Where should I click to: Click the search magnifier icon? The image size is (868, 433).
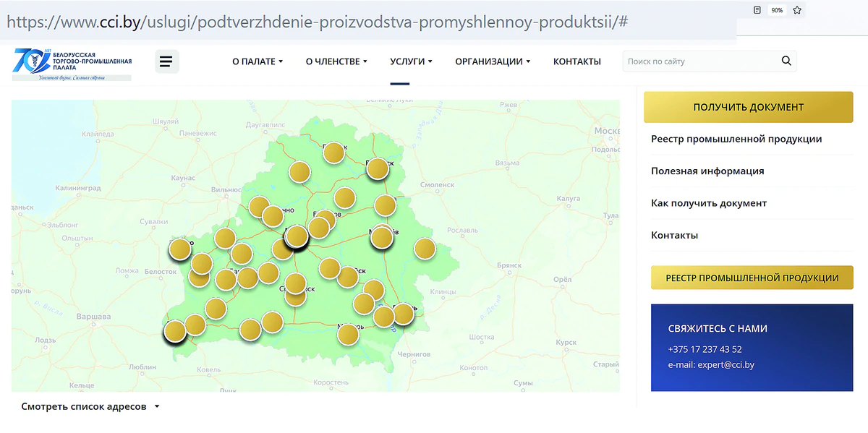pyautogui.click(x=786, y=61)
